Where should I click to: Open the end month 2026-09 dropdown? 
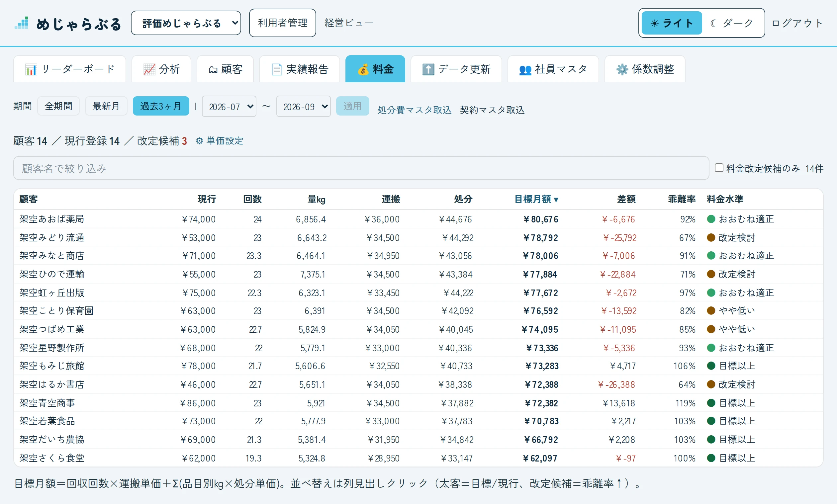tap(303, 106)
